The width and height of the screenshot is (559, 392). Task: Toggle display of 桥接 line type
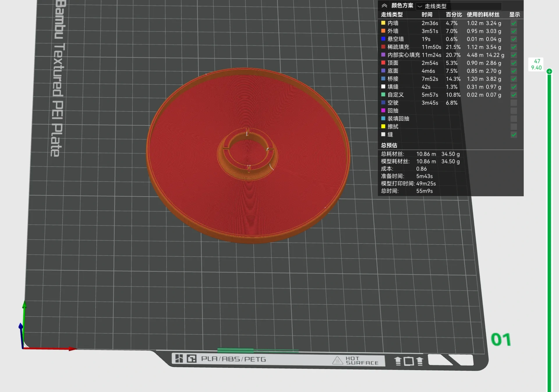click(514, 79)
